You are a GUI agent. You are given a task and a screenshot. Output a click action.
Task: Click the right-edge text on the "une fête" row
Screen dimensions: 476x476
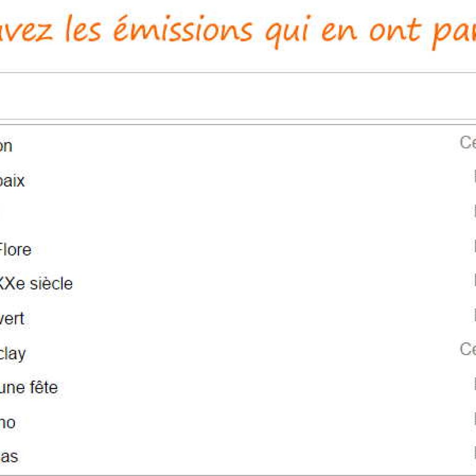click(475, 383)
